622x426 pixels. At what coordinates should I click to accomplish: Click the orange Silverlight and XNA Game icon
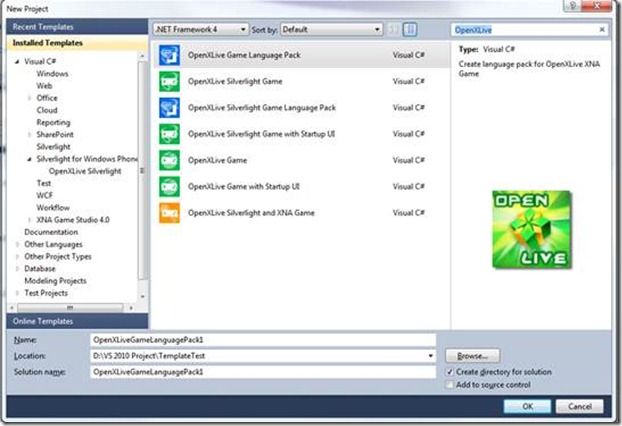(169, 213)
